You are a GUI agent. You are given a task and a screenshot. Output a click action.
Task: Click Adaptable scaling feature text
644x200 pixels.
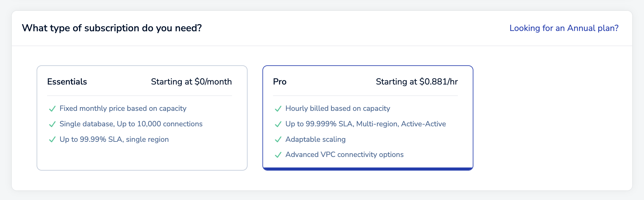(x=315, y=140)
